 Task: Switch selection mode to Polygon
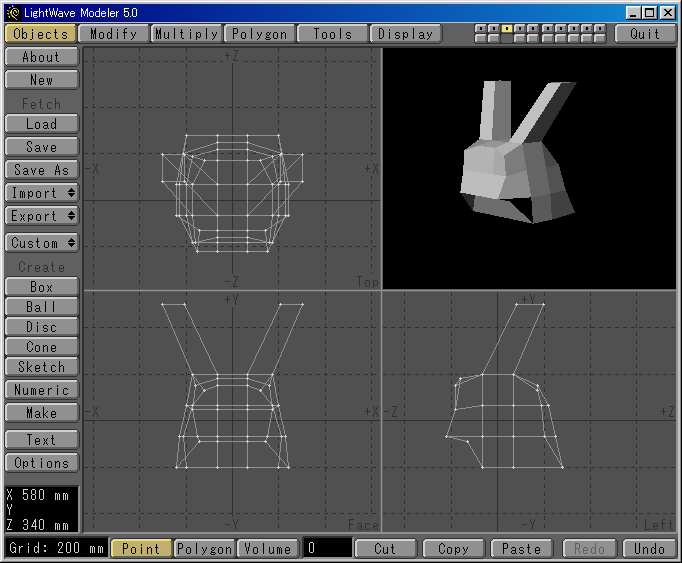click(x=204, y=548)
